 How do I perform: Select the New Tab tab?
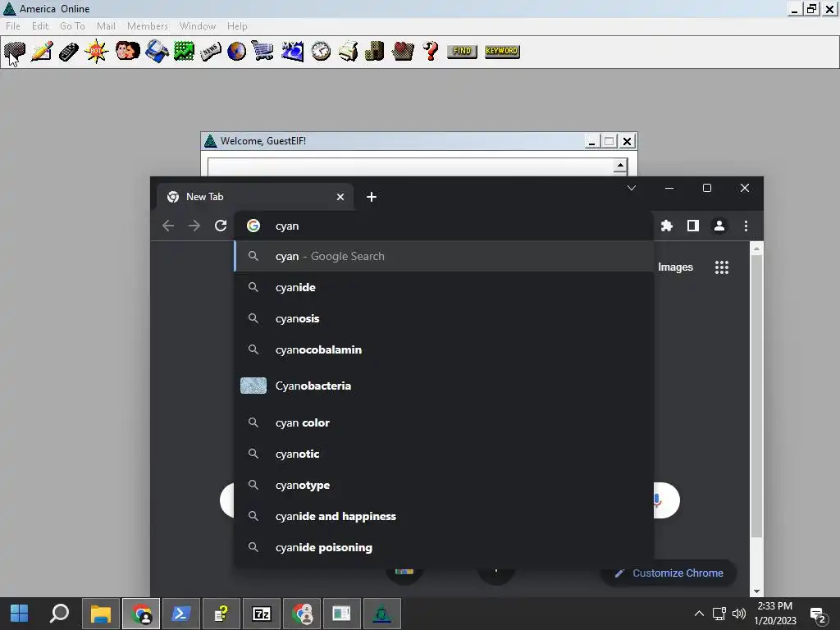click(x=255, y=197)
